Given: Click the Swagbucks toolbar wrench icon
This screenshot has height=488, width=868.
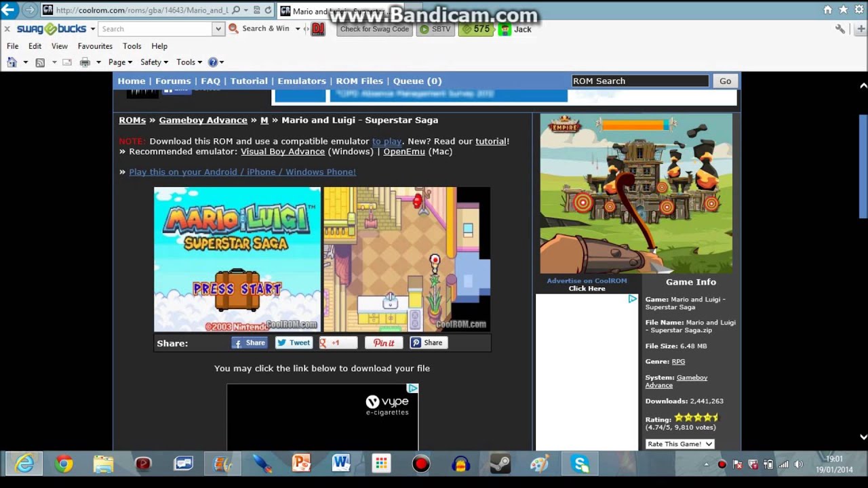Looking at the screenshot, I should pos(841,29).
